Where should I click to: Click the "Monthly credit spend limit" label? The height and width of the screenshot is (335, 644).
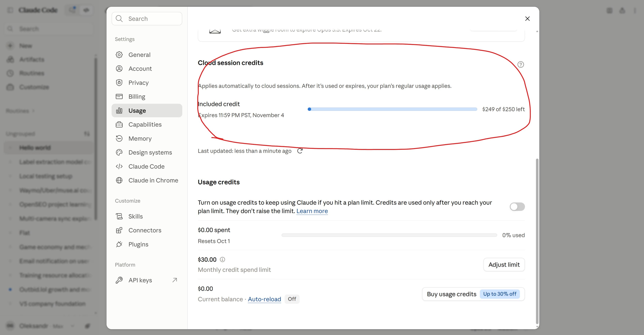234,270
